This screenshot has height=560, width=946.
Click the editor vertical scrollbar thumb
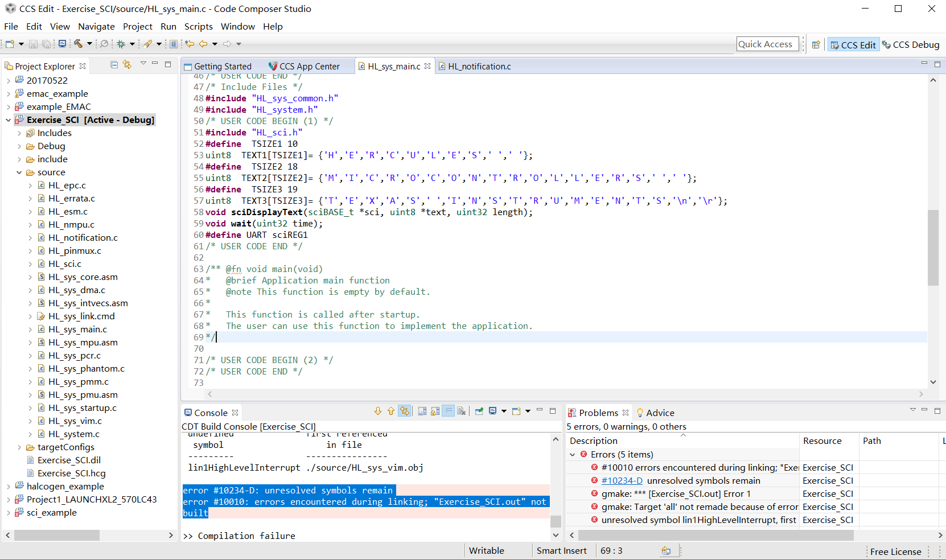tap(933, 248)
